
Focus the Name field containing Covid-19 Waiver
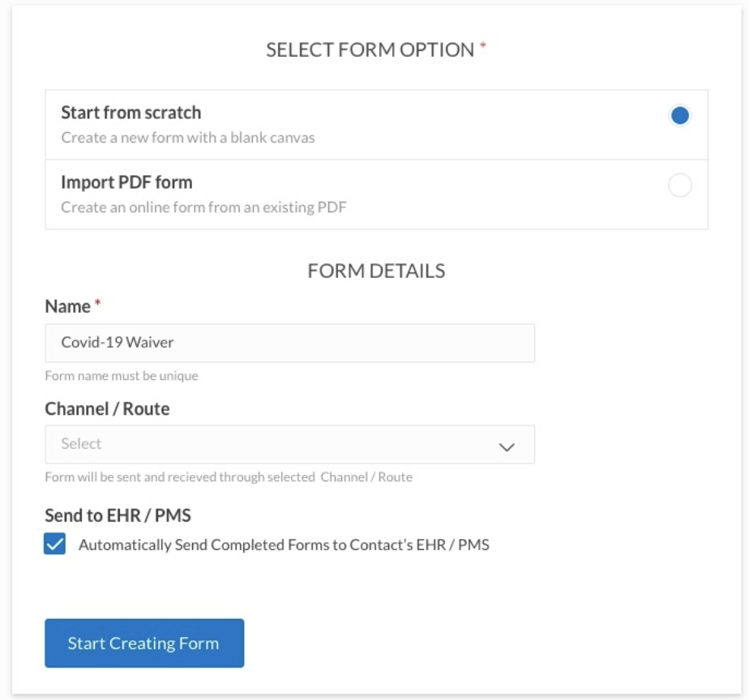289,343
